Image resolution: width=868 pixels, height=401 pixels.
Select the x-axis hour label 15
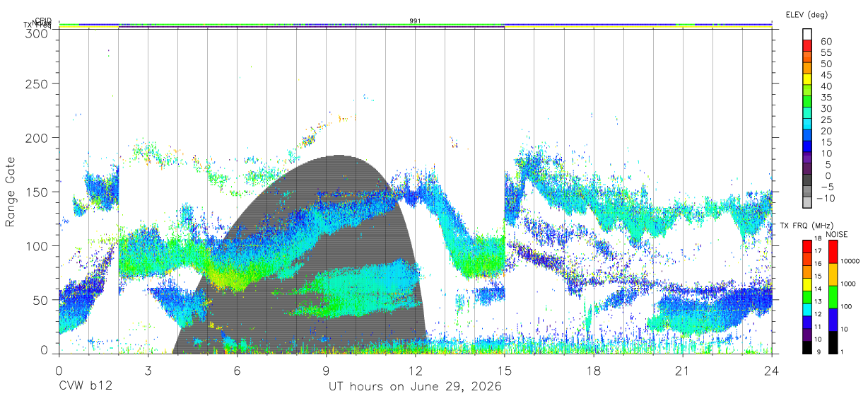click(x=504, y=369)
